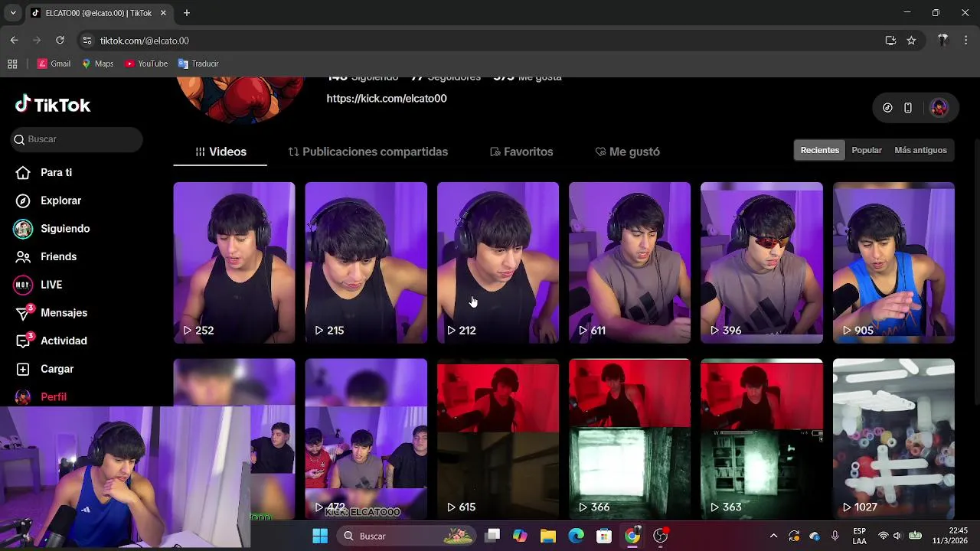The width and height of the screenshot is (980, 551).
Task: Open the Gmail bookmark
Action: coord(54,64)
